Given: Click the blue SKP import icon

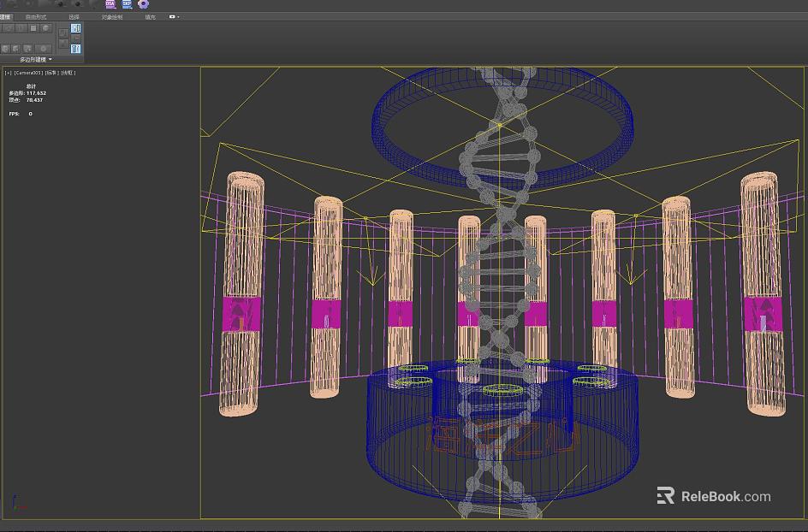Looking at the screenshot, I should pos(127,4).
